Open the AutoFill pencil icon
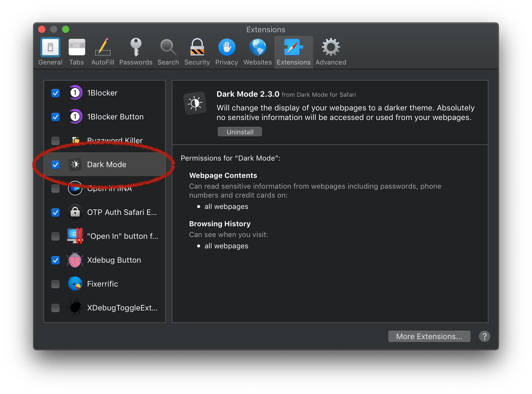532x394 pixels. pos(103,47)
